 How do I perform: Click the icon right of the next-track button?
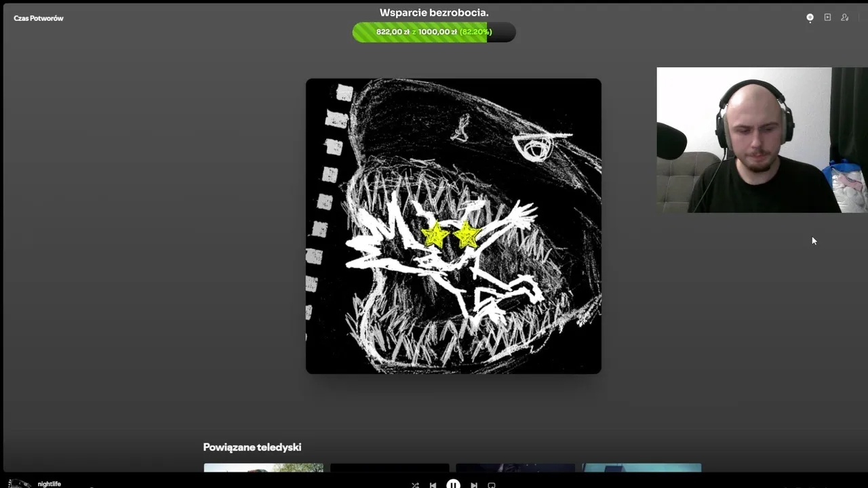(x=492, y=485)
